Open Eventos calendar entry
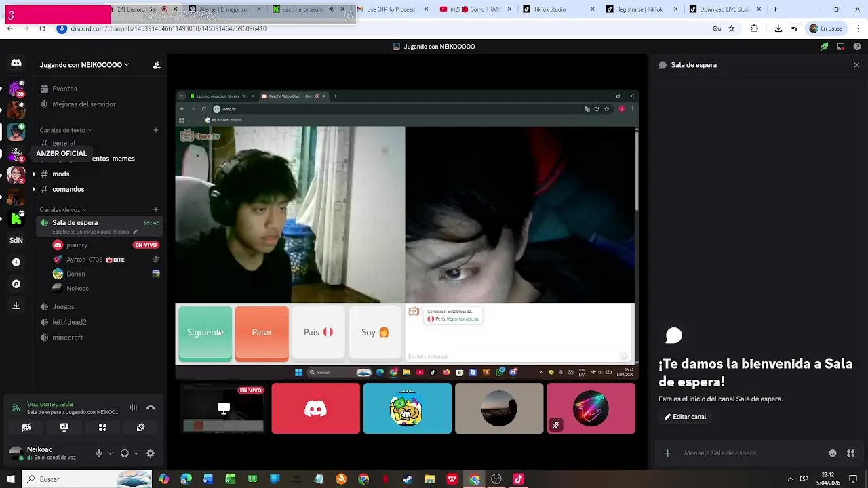The image size is (868, 488). [98, 89]
